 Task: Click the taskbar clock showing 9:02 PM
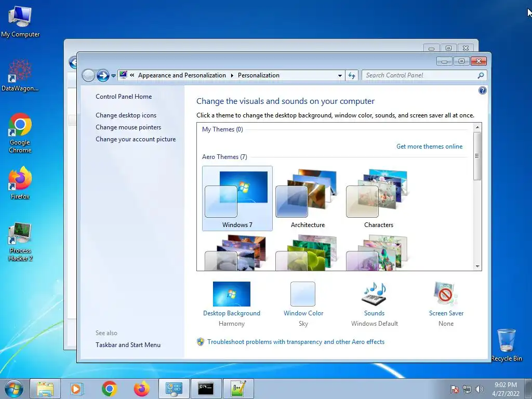pos(506,389)
